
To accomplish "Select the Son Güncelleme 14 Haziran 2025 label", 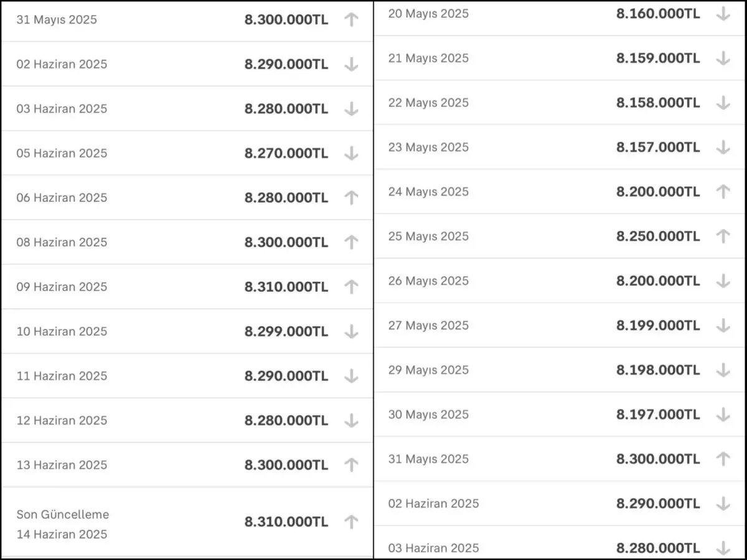I will (62, 524).
